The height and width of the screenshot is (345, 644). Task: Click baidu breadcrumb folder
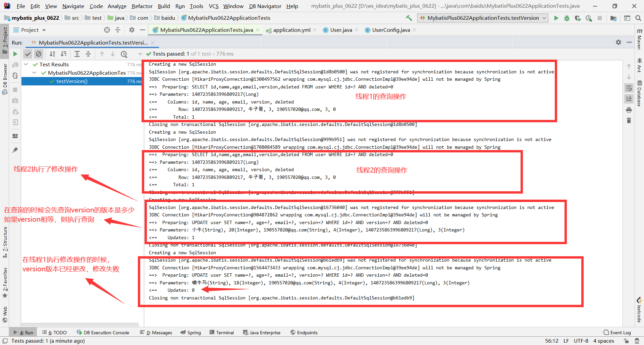[165, 18]
